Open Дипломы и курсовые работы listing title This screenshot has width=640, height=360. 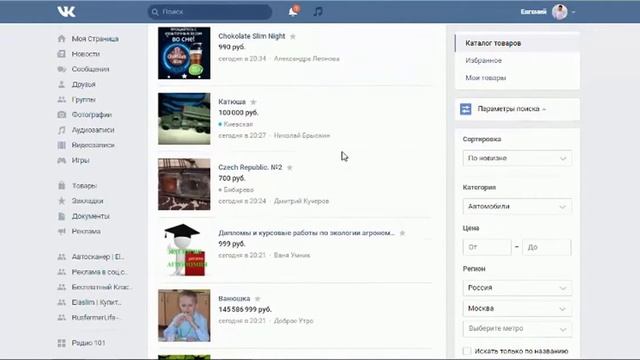tap(307, 233)
